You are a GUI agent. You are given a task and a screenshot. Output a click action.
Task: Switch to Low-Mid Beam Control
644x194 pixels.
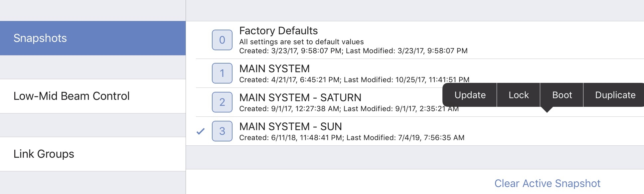93,96
